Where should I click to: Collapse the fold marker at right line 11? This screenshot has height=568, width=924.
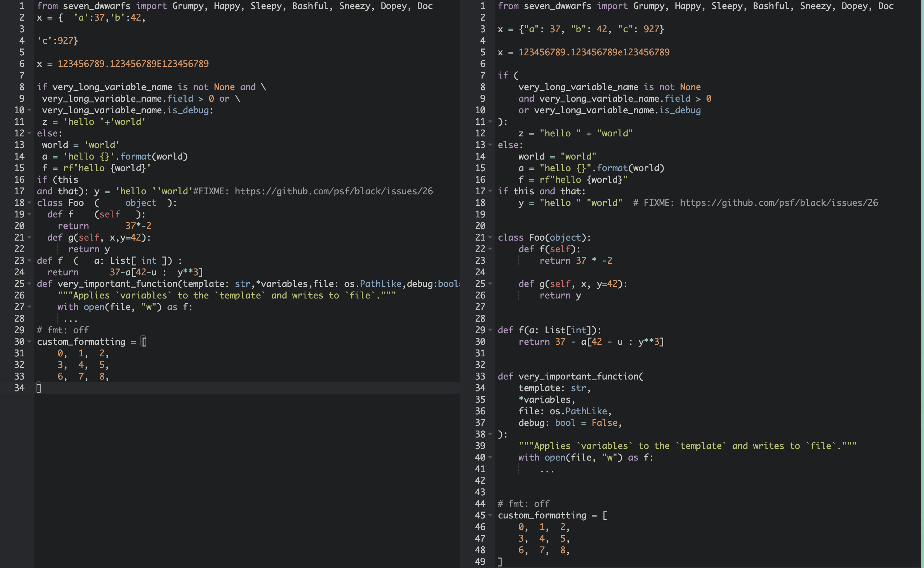coord(491,121)
